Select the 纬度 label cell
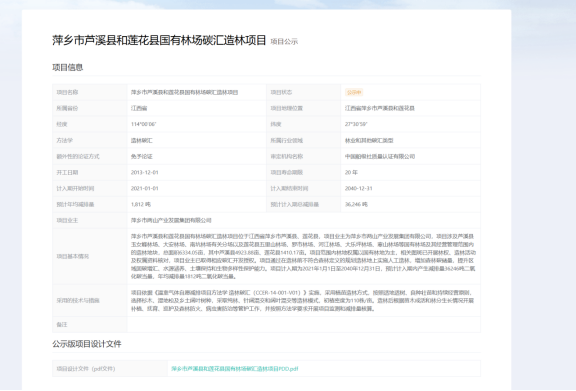The width and height of the screenshot is (576, 391). [x=304, y=124]
